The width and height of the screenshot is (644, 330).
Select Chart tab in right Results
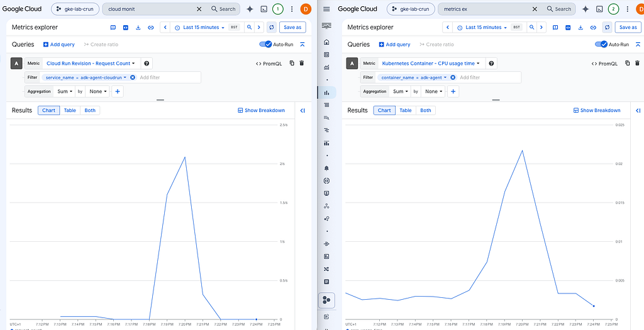[384, 110]
